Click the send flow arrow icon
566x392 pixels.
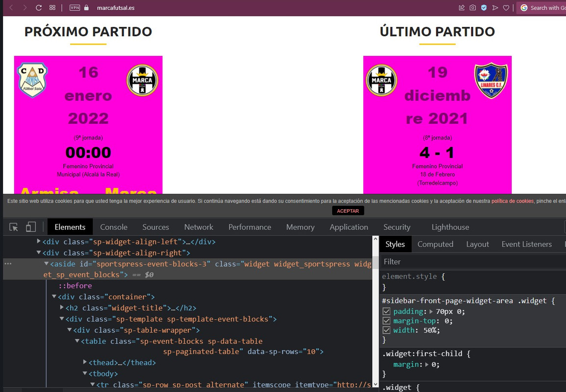495,7
